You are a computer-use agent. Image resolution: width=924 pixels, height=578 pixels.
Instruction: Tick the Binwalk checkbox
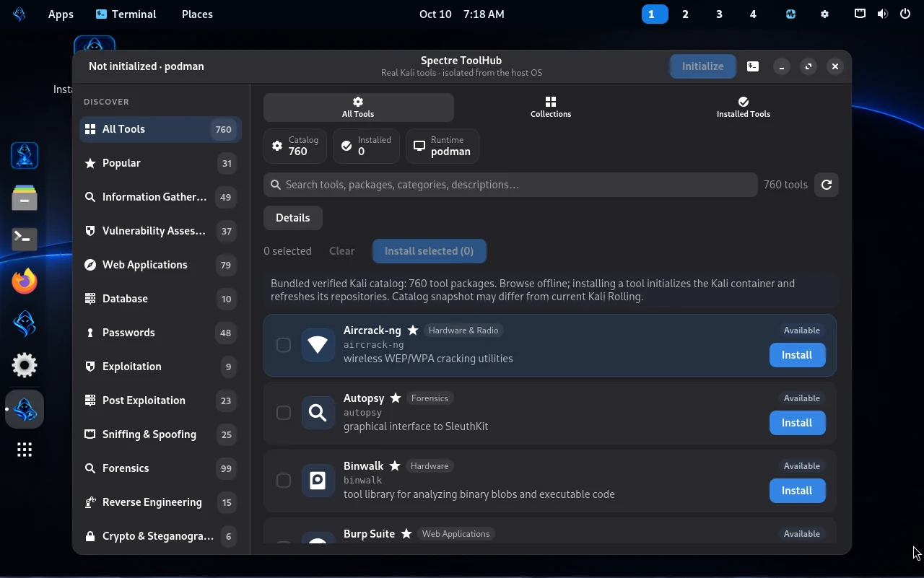[284, 481]
